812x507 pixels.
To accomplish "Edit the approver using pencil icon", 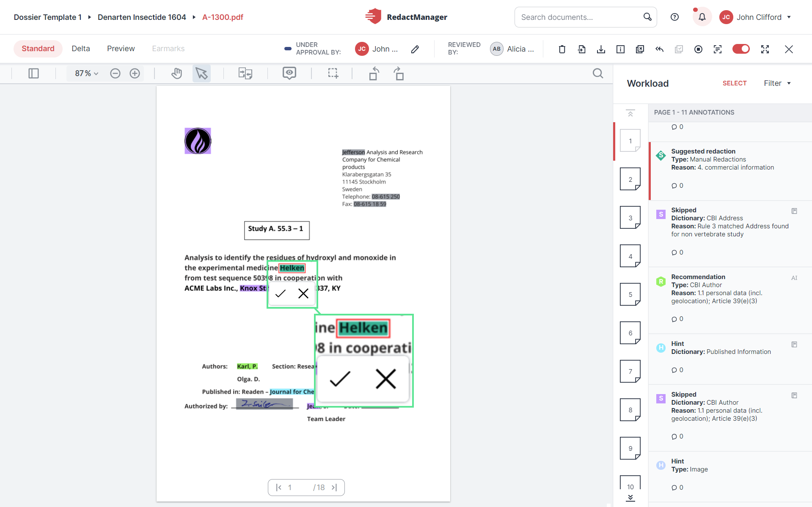I will pyautogui.click(x=415, y=49).
